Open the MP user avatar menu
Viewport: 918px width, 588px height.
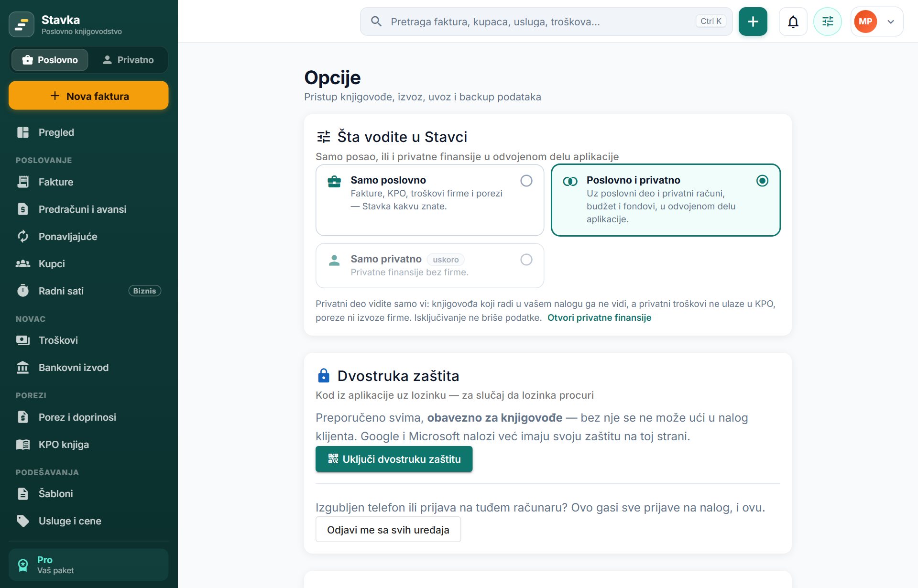pos(865,22)
